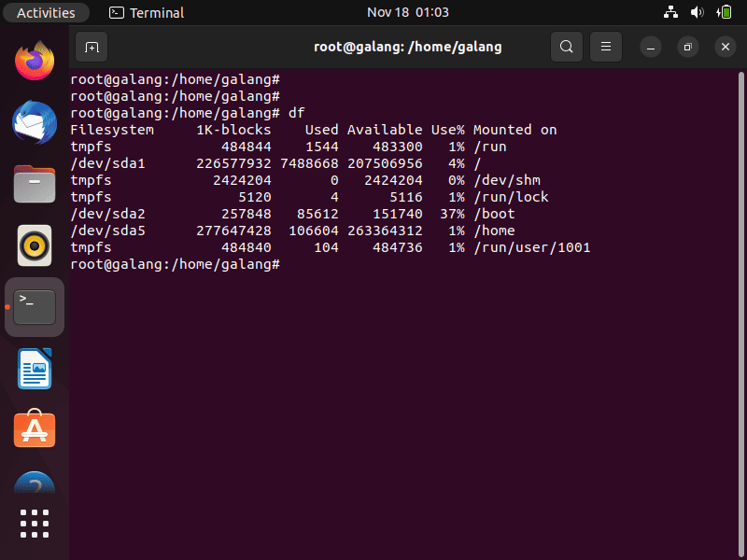747x560 pixels.
Task: Click the '1K-blocks' column header
Action: [233, 130]
